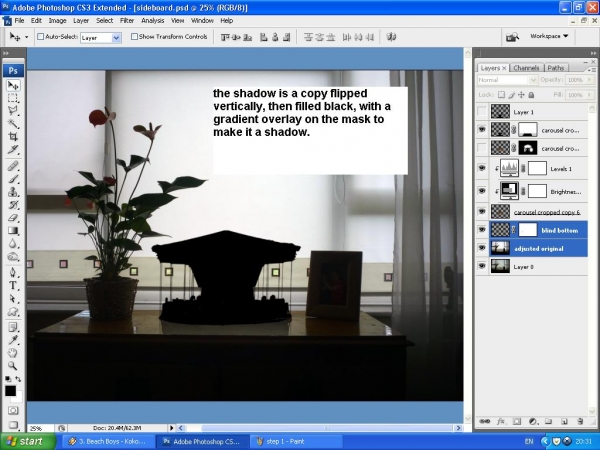Select the Healing Brush tool
The image size is (600, 450).
pos(13,166)
